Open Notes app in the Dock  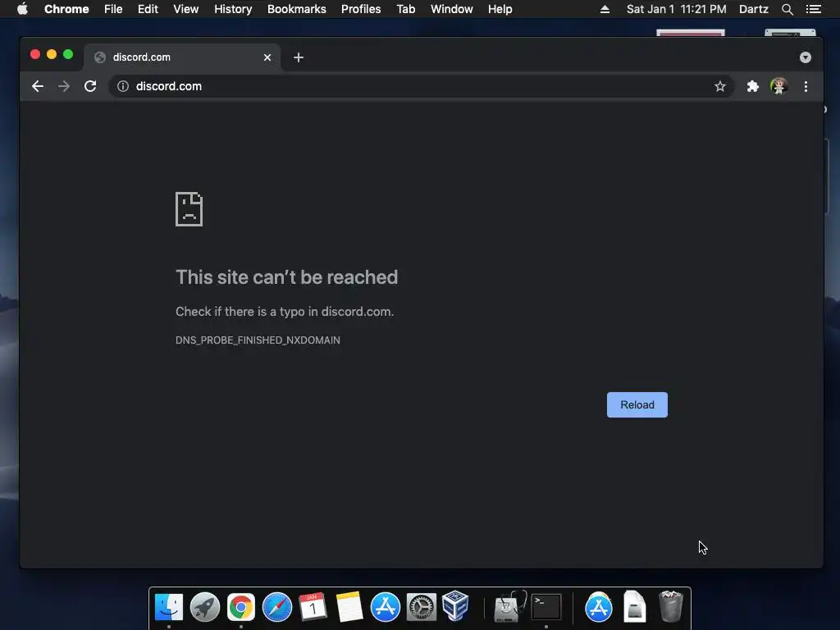[x=349, y=607]
